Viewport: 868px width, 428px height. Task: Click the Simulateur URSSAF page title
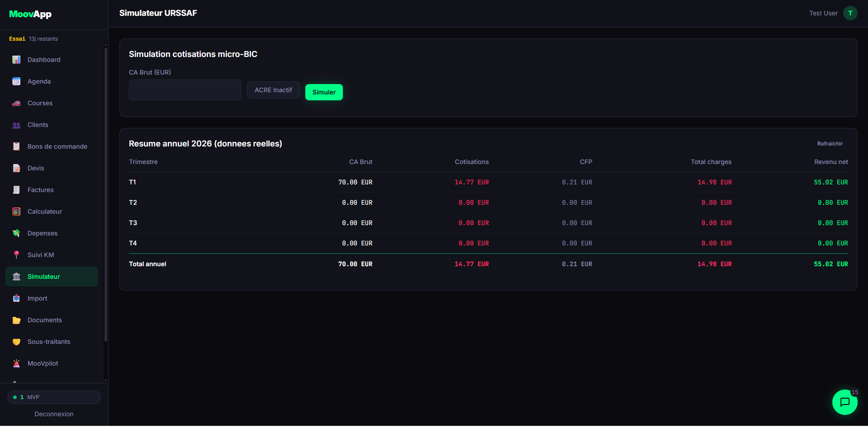[158, 13]
